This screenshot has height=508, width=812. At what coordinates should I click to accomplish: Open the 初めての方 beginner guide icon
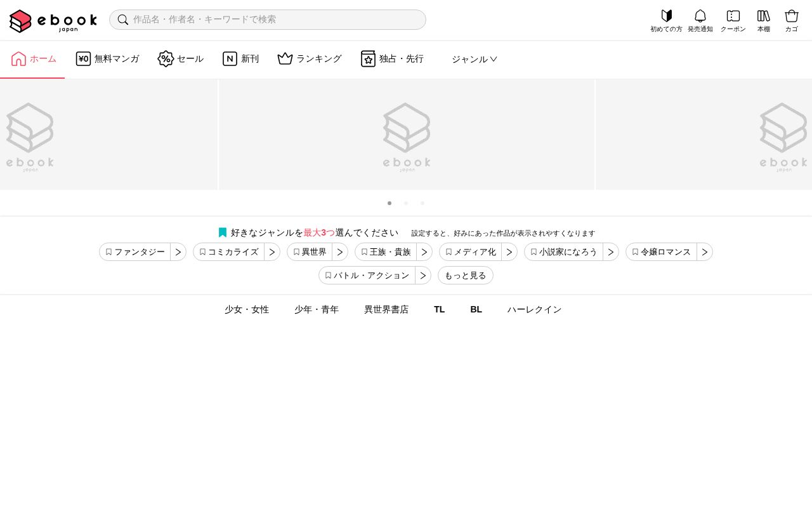(666, 21)
